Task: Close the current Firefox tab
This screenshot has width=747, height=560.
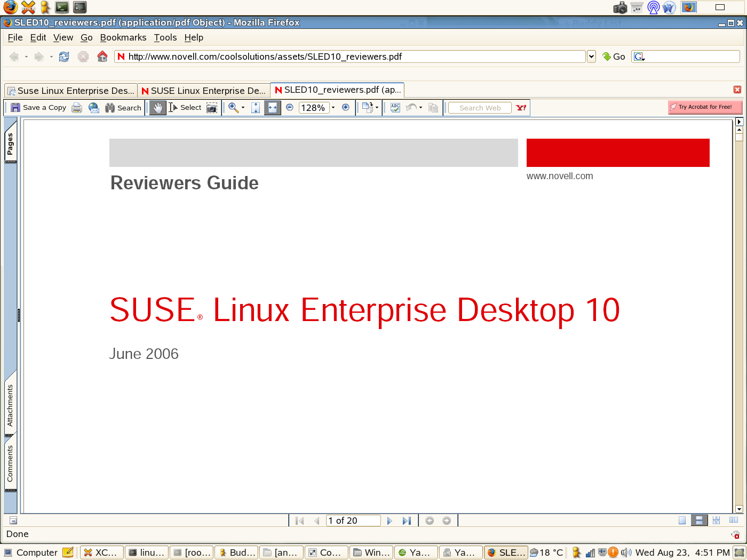Action: point(737,90)
